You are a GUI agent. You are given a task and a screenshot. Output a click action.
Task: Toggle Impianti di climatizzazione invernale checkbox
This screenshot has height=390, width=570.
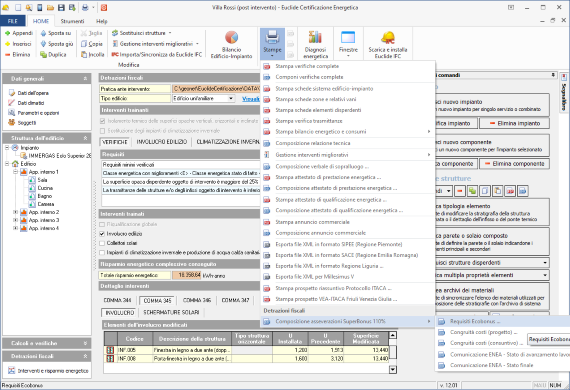pos(102,253)
